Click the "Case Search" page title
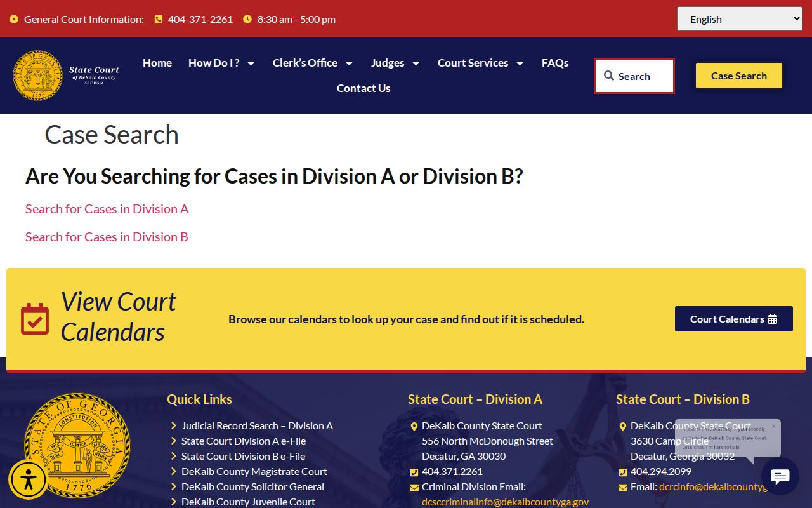Screen dimensions: 812x508 pos(112,135)
